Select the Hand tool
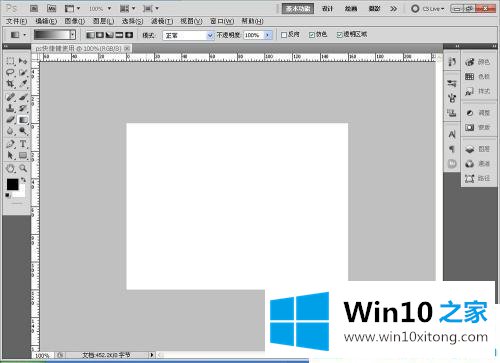 pyautogui.click(x=10, y=168)
